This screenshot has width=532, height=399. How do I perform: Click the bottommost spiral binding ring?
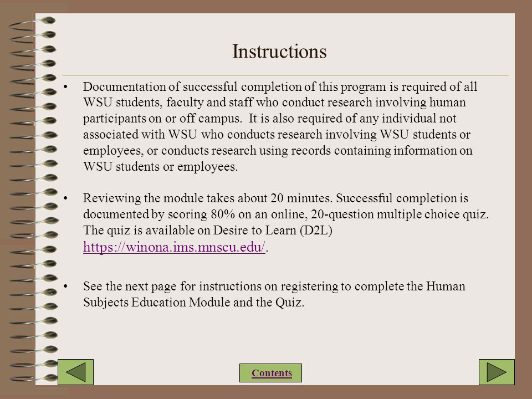(33, 378)
